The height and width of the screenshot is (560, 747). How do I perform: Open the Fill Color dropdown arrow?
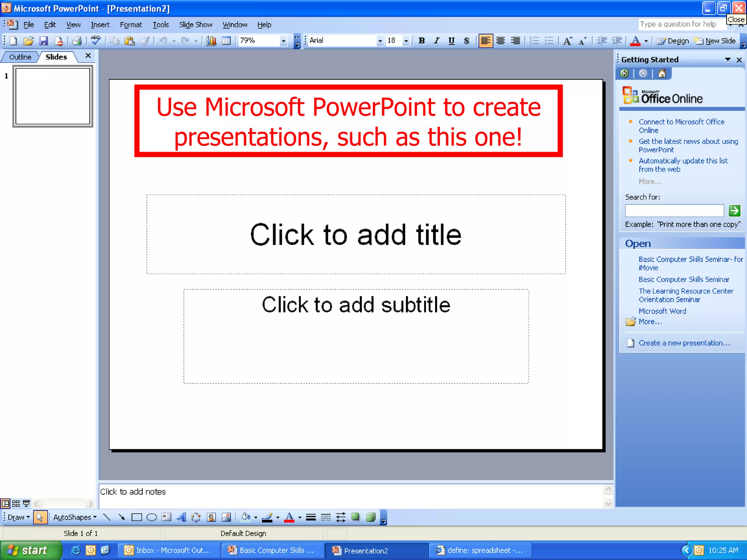pyautogui.click(x=256, y=517)
